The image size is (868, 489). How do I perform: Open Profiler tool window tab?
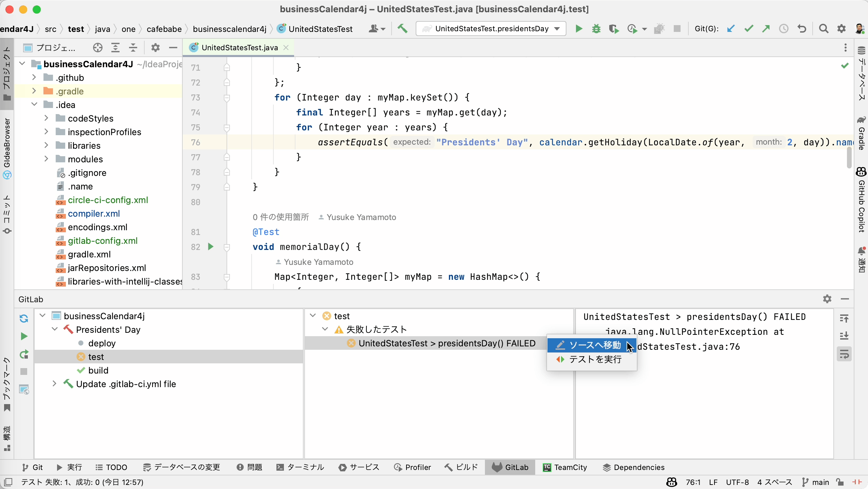(412, 467)
